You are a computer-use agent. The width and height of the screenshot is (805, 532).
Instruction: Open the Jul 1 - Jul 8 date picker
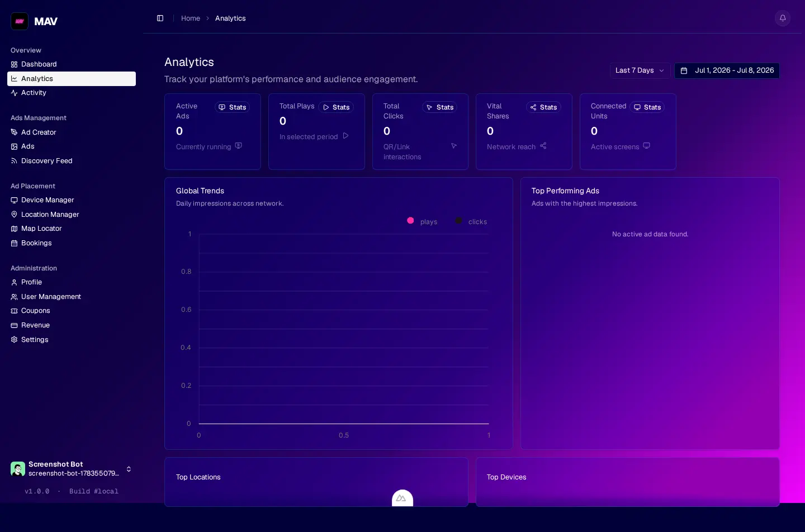(x=727, y=70)
